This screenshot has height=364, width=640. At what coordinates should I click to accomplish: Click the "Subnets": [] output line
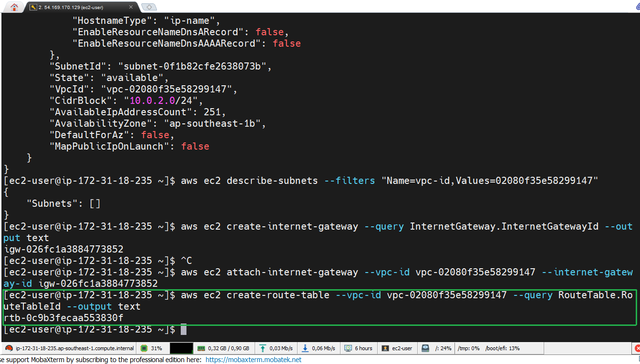click(x=63, y=203)
